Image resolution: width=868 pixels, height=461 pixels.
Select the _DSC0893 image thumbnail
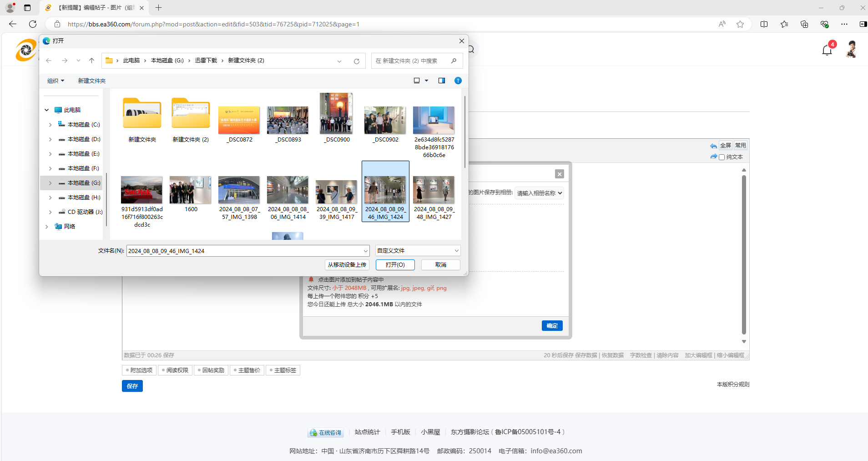288,121
